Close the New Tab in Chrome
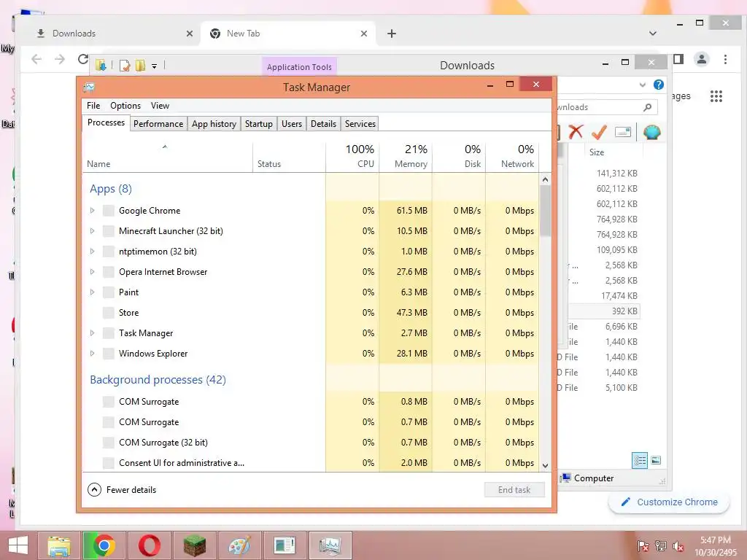Screen dimensions: 747x560 (x=364, y=34)
